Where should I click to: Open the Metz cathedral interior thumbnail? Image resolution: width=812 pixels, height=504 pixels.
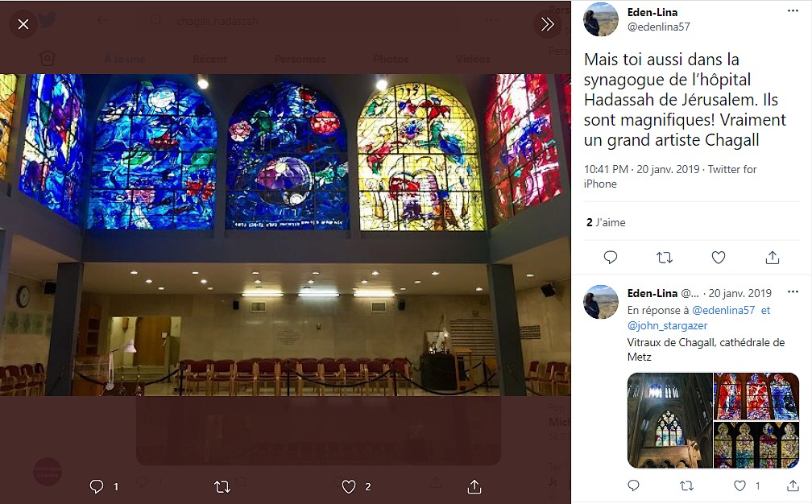(669, 420)
